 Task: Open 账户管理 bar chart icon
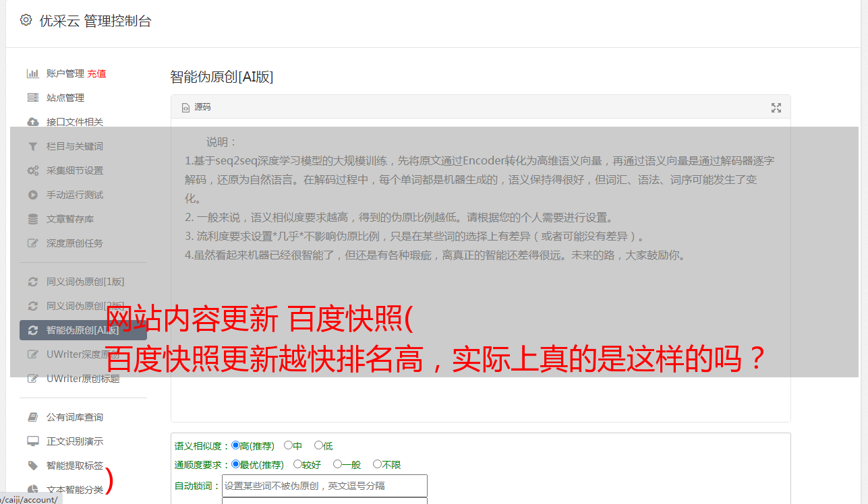[32, 73]
